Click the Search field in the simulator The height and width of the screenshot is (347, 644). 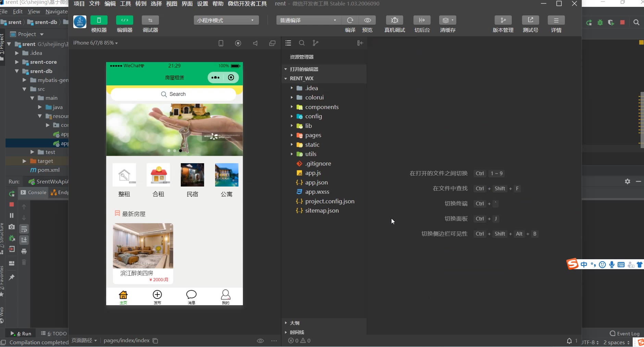(x=173, y=94)
